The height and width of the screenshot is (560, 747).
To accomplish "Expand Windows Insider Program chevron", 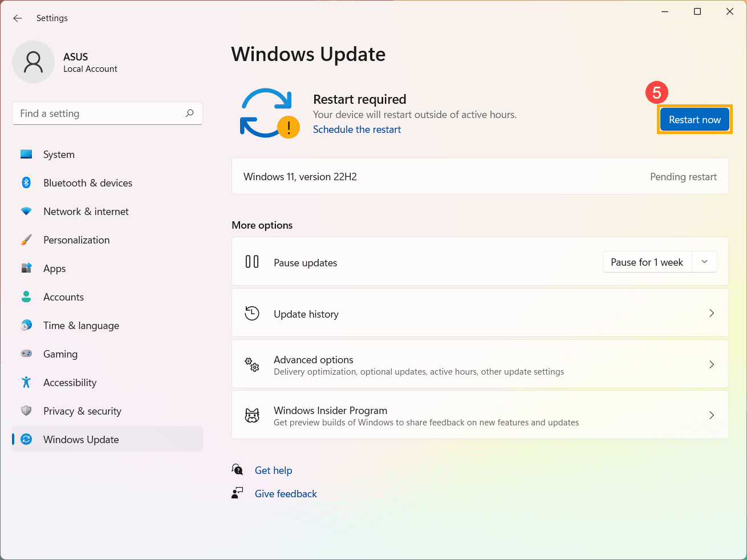I will tap(712, 415).
